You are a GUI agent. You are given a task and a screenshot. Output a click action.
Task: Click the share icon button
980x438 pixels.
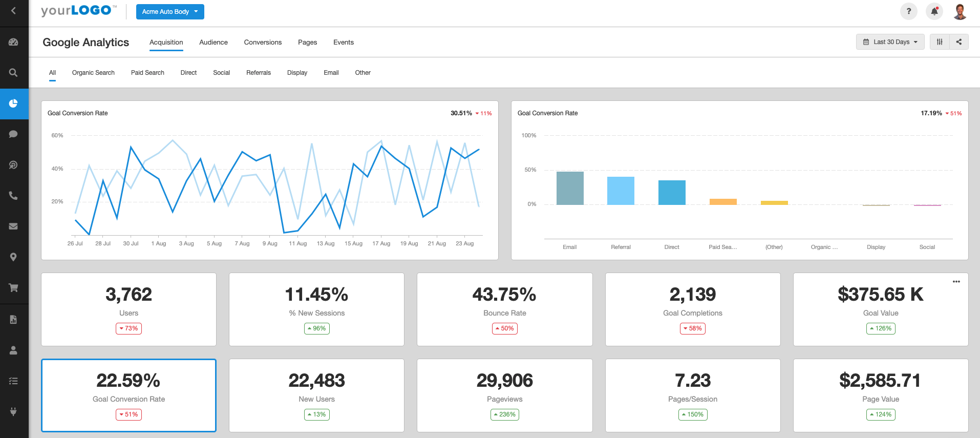click(959, 42)
